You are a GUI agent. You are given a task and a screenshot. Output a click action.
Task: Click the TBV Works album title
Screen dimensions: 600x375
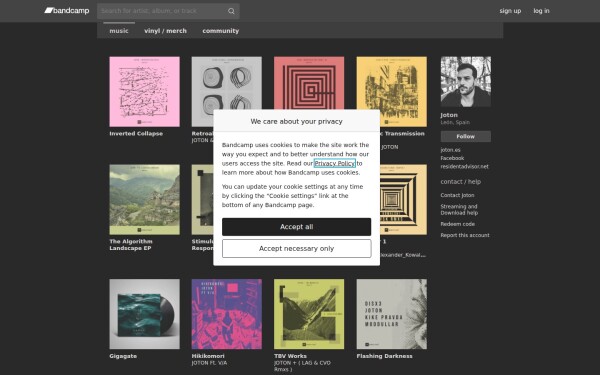point(290,356)
